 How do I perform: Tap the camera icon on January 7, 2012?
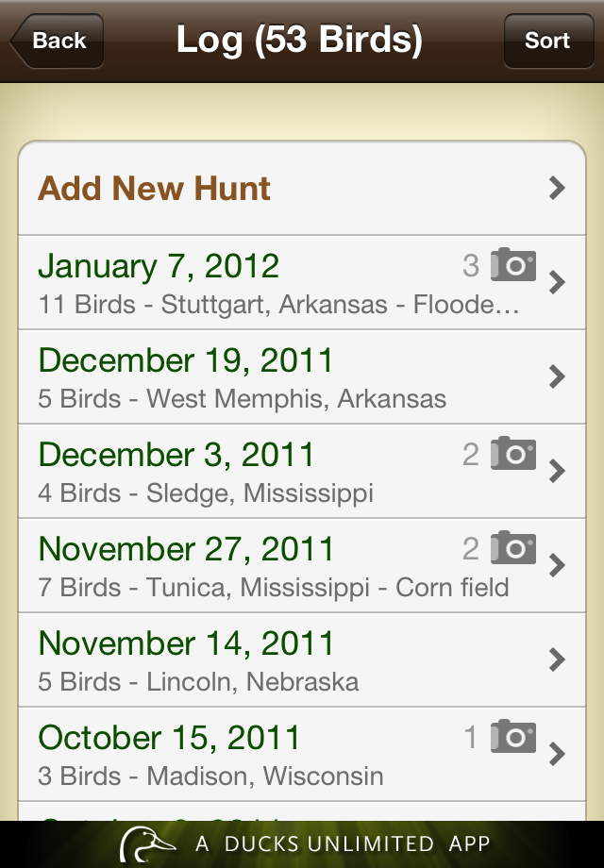(x=513, y=265)
